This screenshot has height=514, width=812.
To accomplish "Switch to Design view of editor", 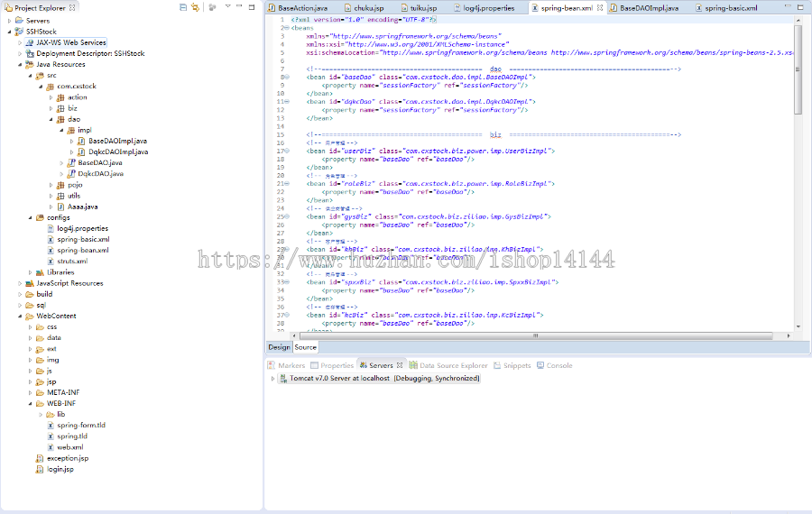I will pos(279,347).
